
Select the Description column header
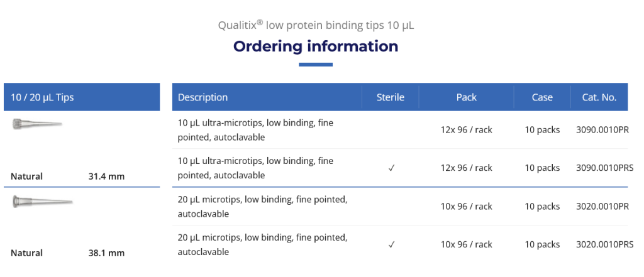203,97
